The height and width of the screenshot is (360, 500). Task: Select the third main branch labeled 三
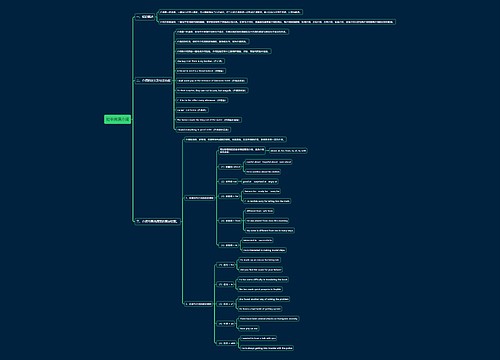click(x=157, y=221)
